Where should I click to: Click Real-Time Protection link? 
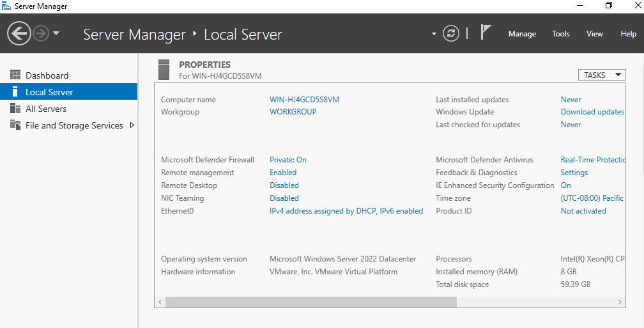pos(593,160)
